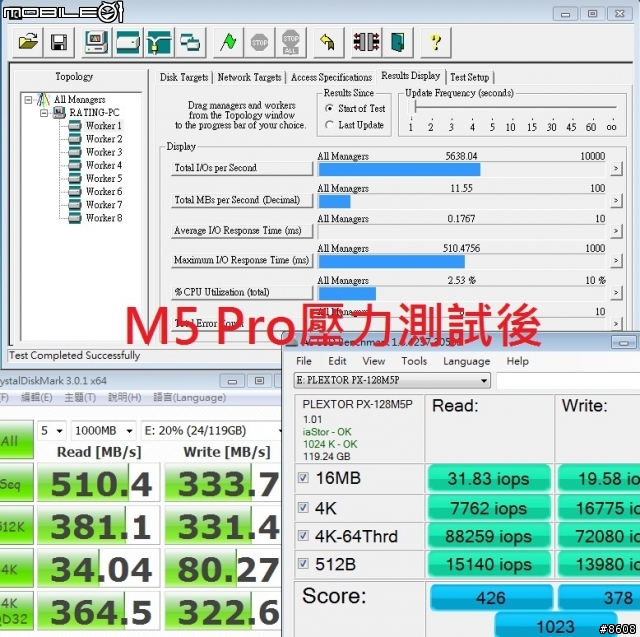Image resolution: width=640 pixels, height=637 pixels.
Task: Reset workers yellow arrow icon
Action: click(x=328, y=42)
